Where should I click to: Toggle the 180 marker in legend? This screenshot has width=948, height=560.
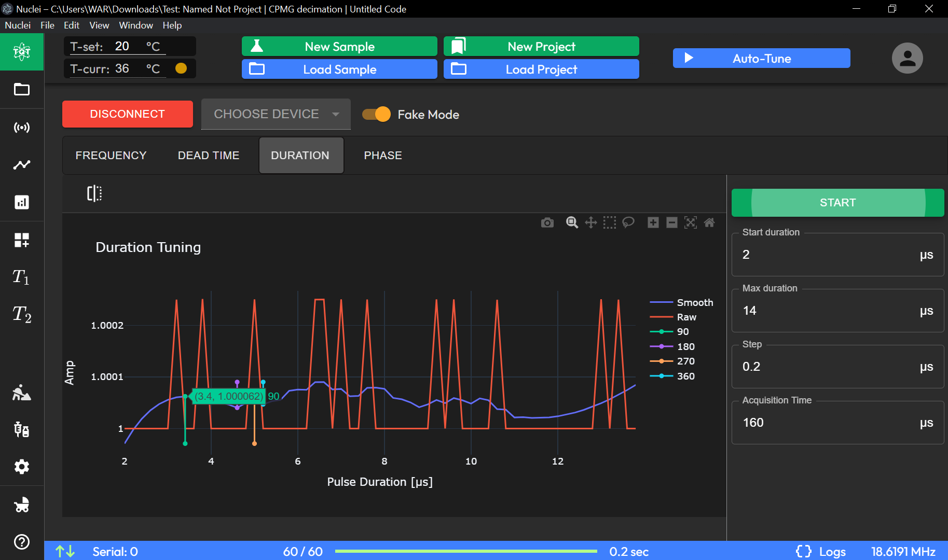(x=672, y=346)
